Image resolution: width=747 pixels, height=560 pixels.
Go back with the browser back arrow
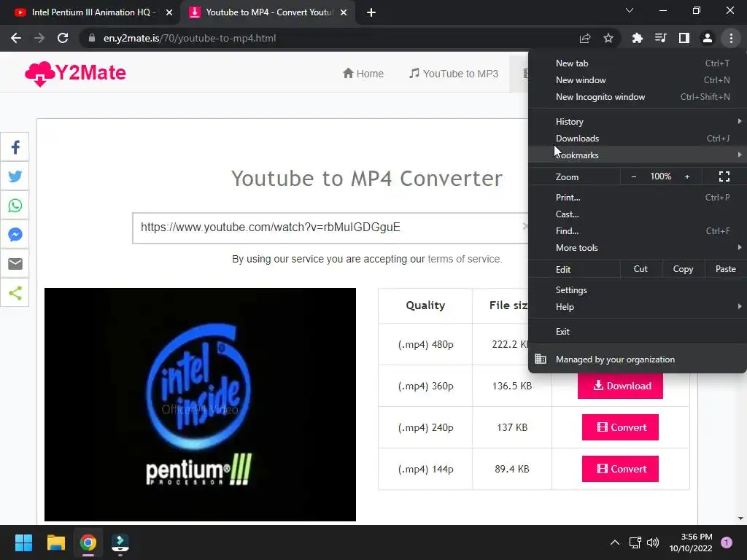point(16,38)
